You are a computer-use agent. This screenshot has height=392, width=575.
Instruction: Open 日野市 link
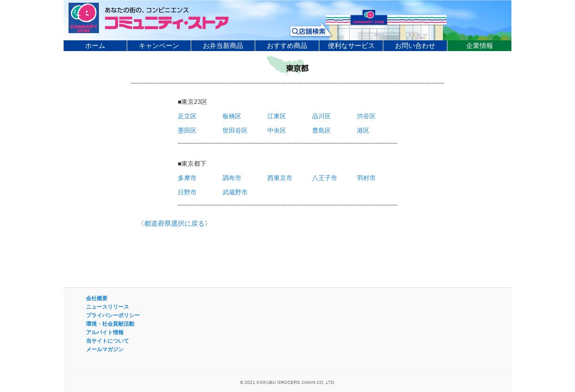(x=187, y=192)
